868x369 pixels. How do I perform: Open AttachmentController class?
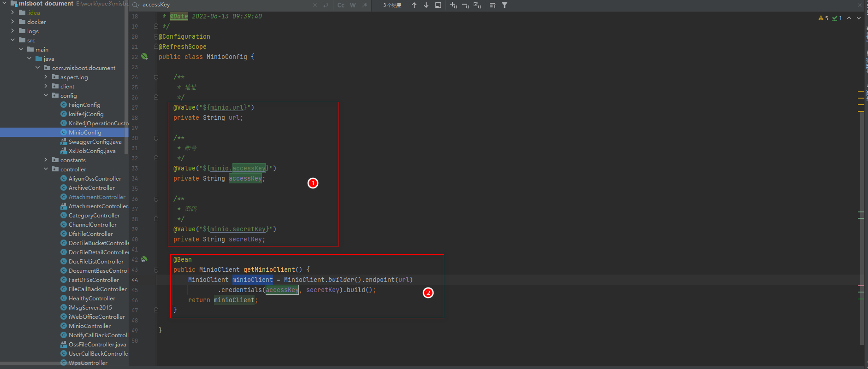96,197
